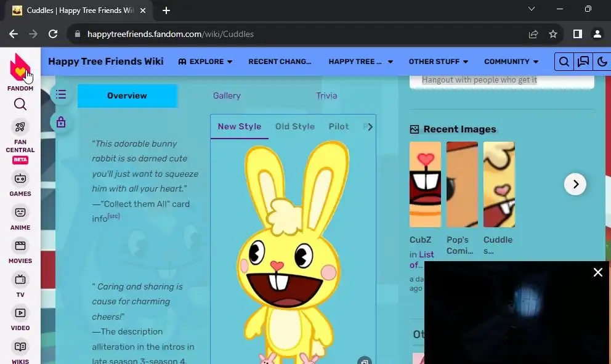611x364 pixels.
Task: Go to the TV category
Action: (20, 285)
